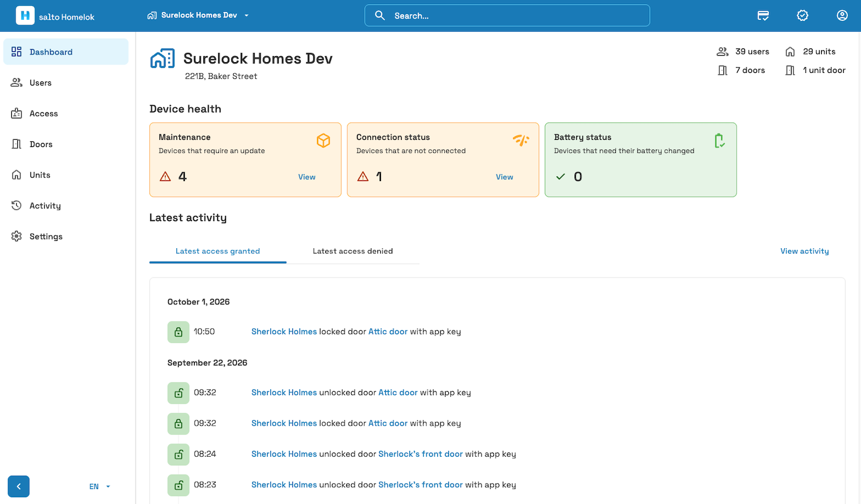This screenshot has width=861, height=504.
Task: Click the 39 users count icon
Action: [x=722, y=51]
